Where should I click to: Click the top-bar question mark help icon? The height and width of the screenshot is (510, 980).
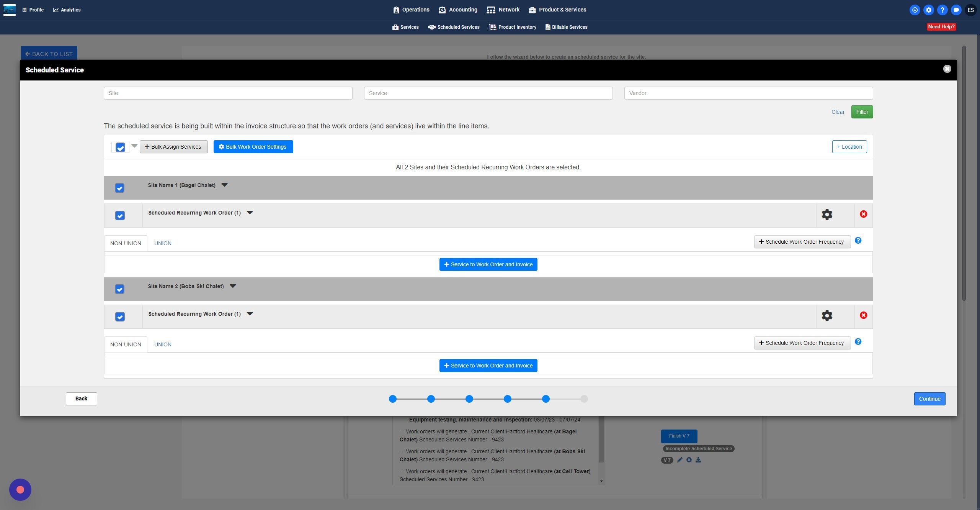pos(942,10)
